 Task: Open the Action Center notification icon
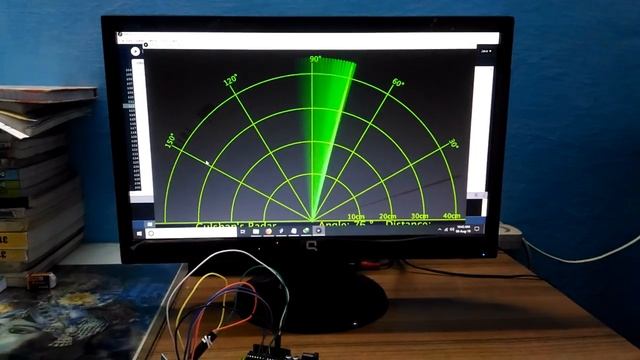click(x=476, y=229)
